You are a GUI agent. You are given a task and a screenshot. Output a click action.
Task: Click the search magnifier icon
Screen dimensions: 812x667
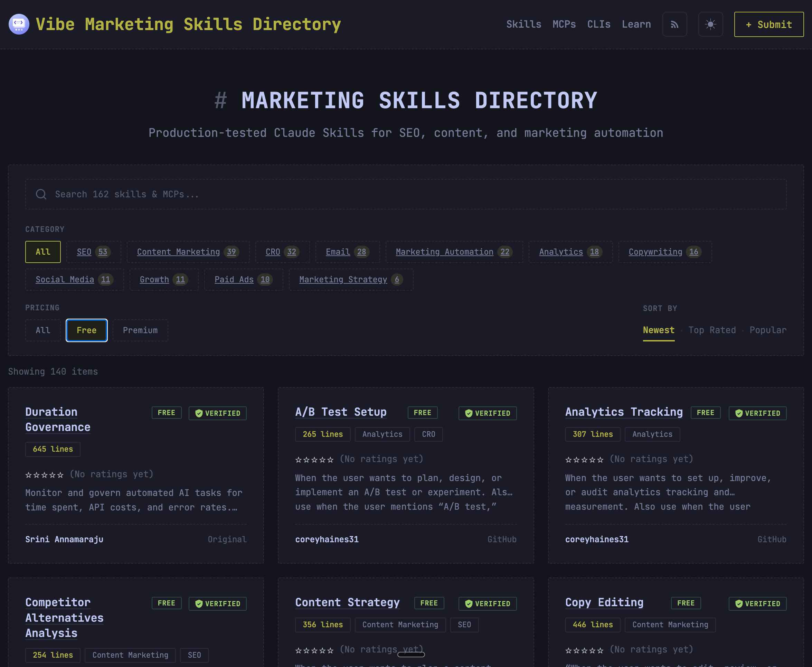(x=41, y=195)
